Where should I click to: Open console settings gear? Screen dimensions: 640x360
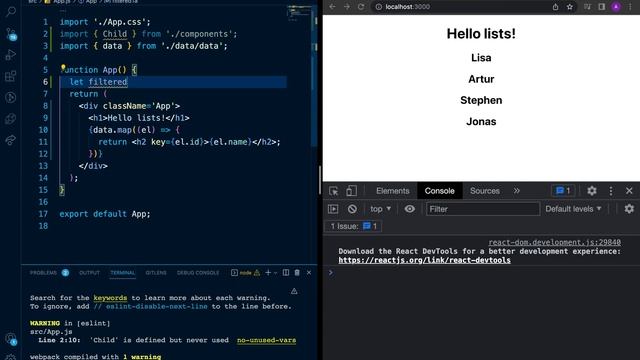pyautogui.click(x=629, y=209)
